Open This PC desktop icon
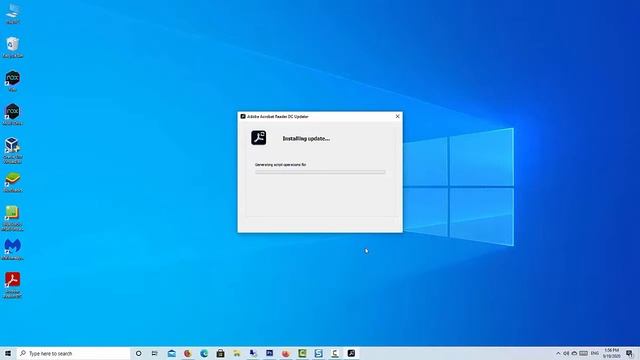The image size is (640, 360). (13, 12)
